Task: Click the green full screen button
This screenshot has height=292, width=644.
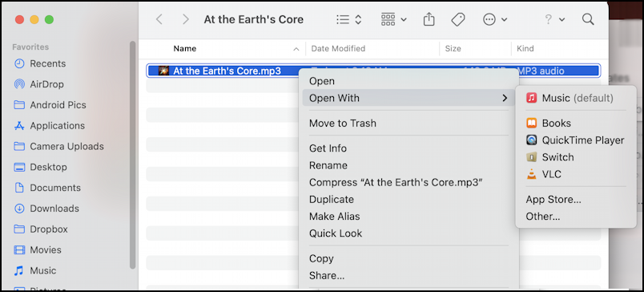Action: click(50, 19)
